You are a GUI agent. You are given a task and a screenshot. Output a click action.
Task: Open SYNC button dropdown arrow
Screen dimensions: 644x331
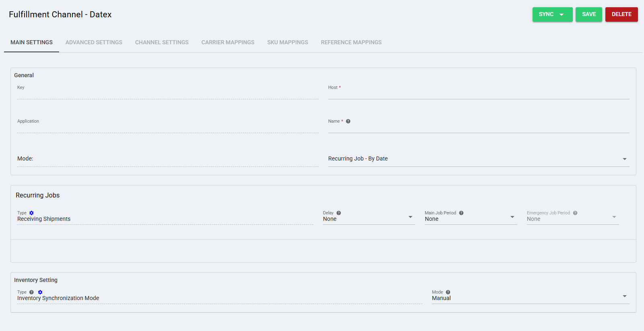562,14
